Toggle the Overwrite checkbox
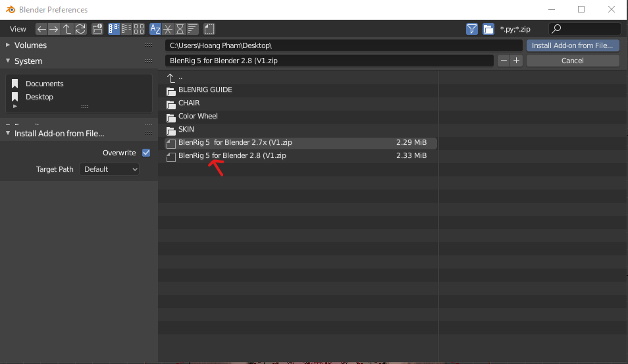The height and width of the screenshot is (364, 628). pos(146,153)
